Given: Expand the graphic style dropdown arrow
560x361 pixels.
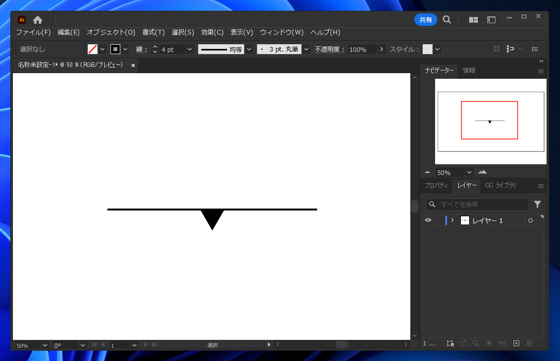Looking at the screenshot, I should [x=438, y=49].
